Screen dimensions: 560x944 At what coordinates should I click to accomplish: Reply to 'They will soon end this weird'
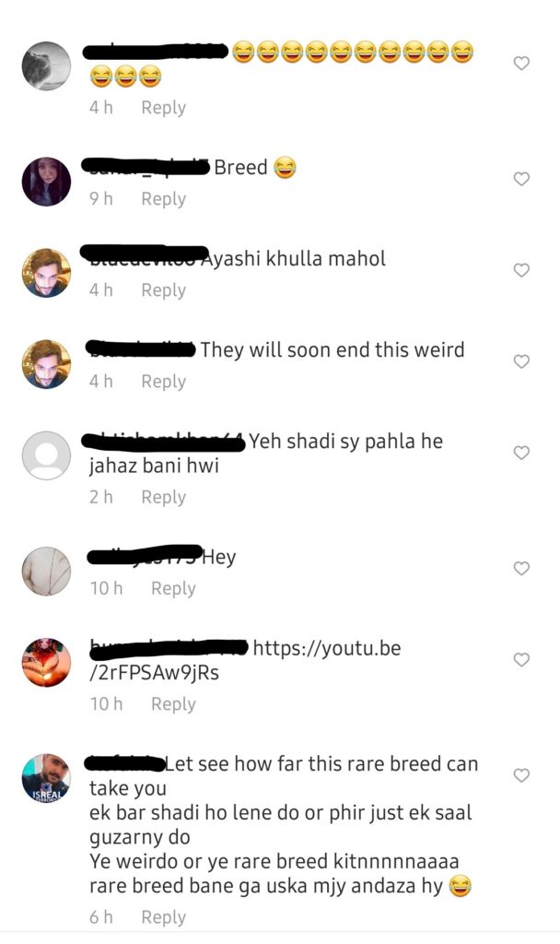pos(164,382)
